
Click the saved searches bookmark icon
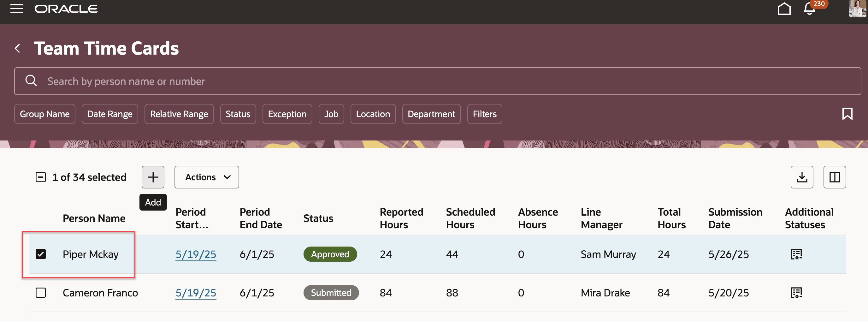coord(847,114)
